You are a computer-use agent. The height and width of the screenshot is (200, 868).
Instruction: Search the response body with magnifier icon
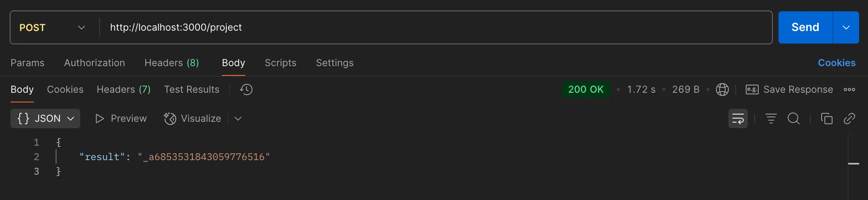tap(793, 119)
